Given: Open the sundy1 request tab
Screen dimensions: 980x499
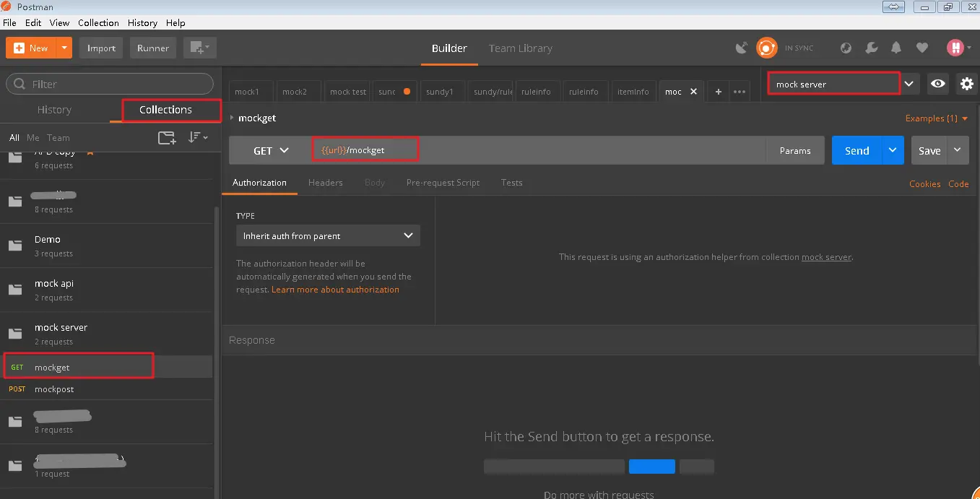Looking at the screenshot, I should point(443,92).
